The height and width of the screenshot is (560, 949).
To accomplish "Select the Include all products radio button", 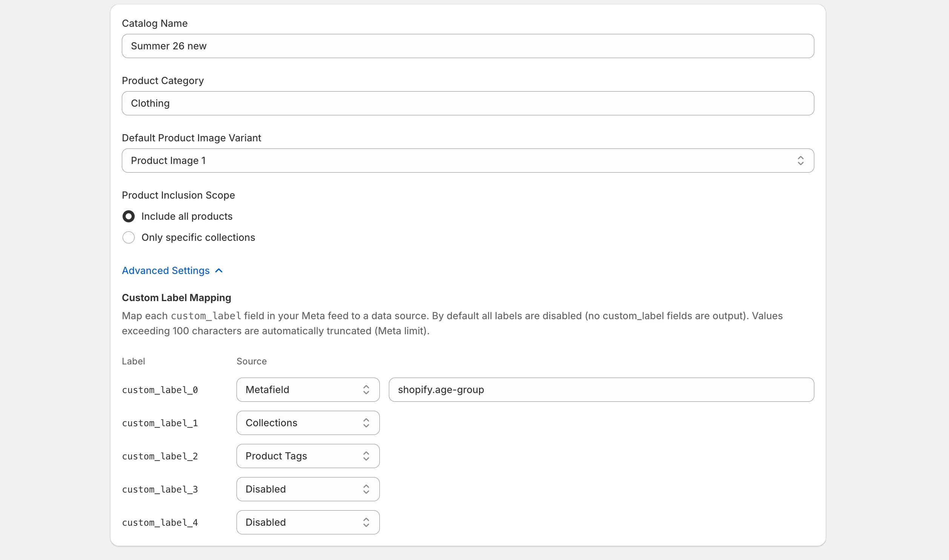I will pyautogui.click(x=128, y=217).
